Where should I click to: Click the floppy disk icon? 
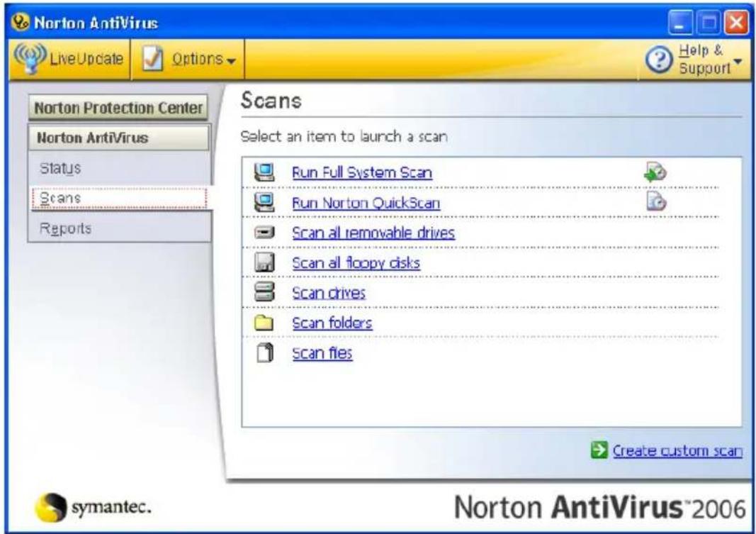pos(264,263)
